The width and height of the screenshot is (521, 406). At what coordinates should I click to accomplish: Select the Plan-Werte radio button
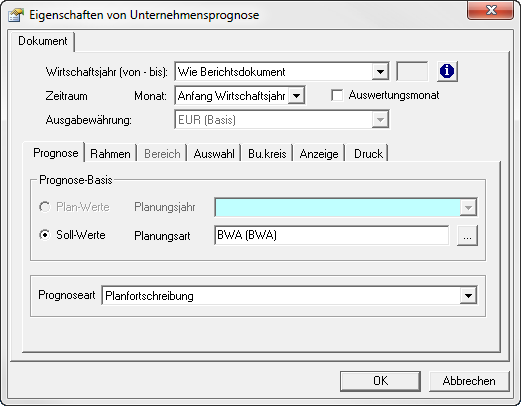[x=45, y=207]
